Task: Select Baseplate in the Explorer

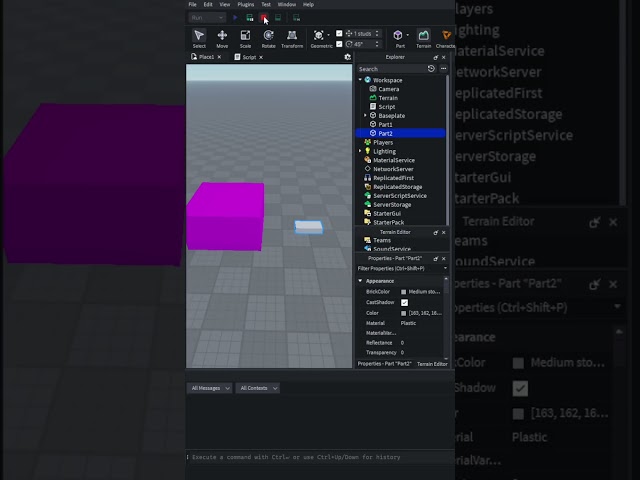Action: pyautogui.click(x=391, y=116)
